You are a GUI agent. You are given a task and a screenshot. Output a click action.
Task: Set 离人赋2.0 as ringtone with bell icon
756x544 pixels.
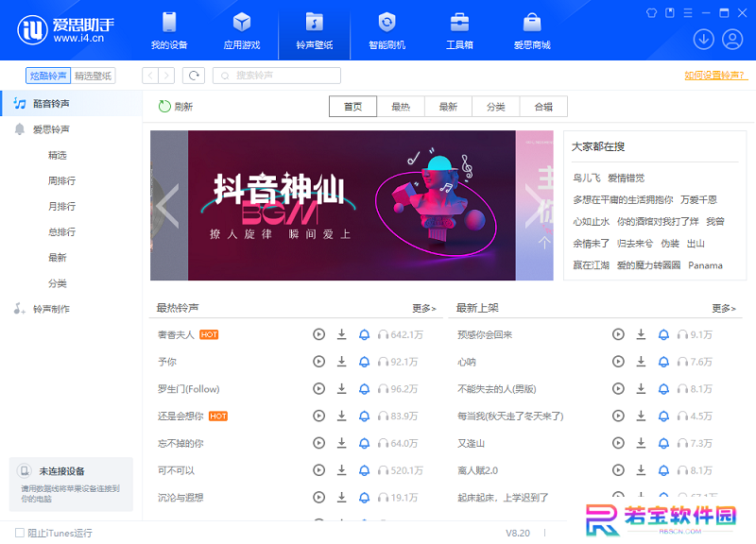click(664, 470)
